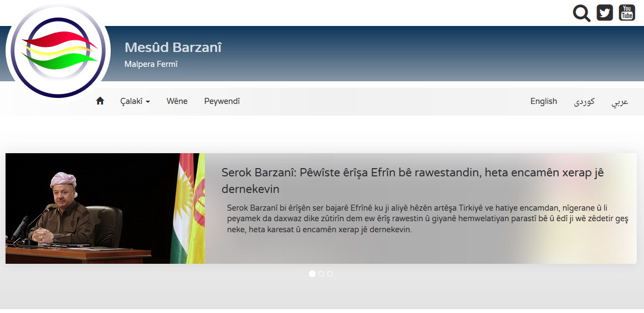
Task: Open headline about êrîşa Efrîn
Action: tap(413, 180)
